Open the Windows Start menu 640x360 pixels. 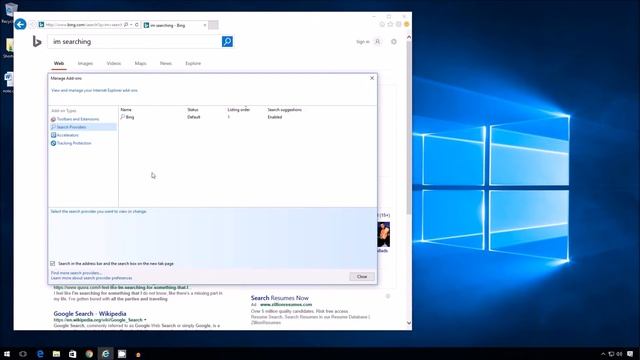pos(7,354)
